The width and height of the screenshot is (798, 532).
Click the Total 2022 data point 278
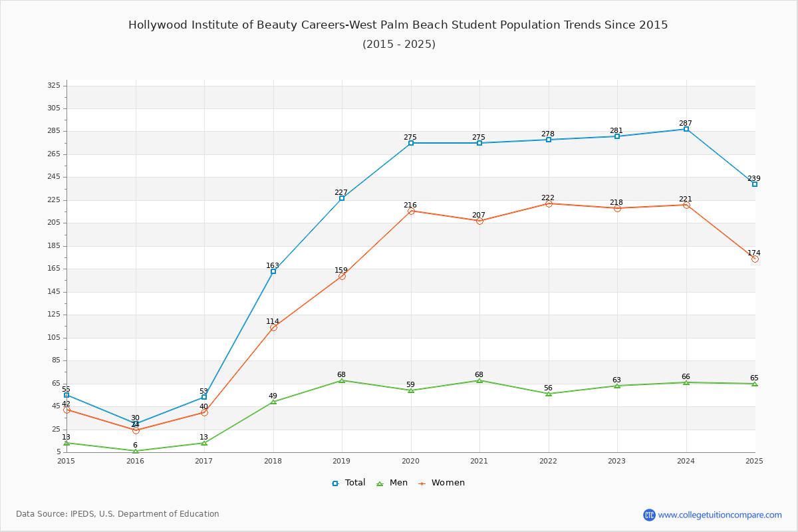pos(549,140)
